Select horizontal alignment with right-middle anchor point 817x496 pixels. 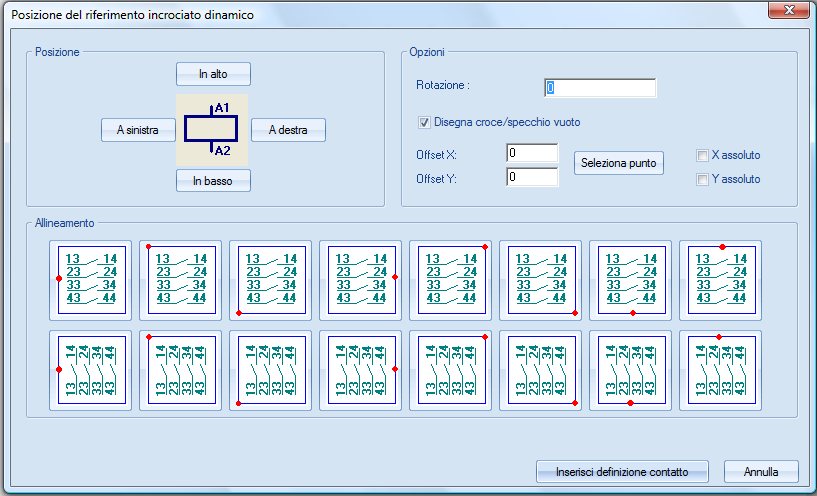[x=361, y=280]
